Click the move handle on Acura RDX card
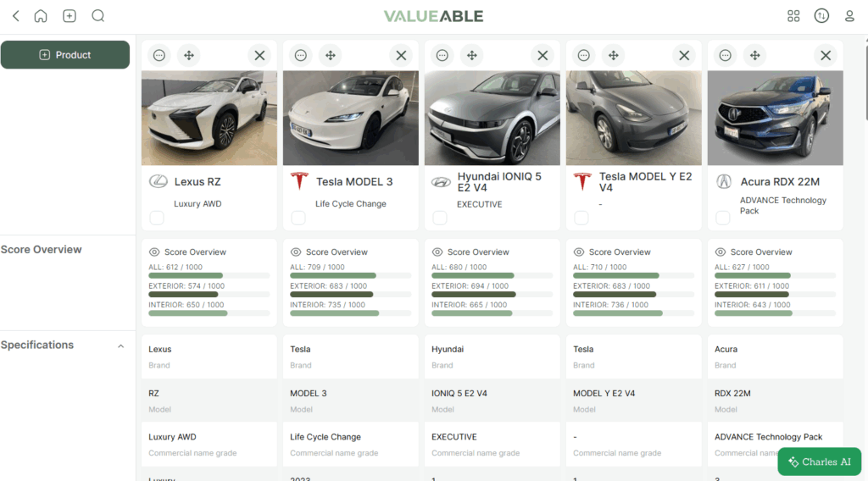868x481 pixels. click(x=755, y=55)
